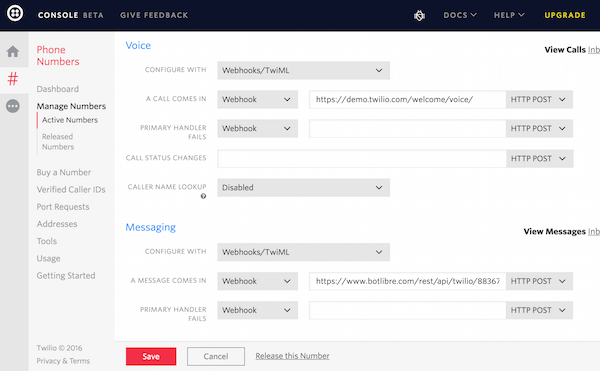The width and height of the screenshot is (600, 371).
Task: Open the home icon in sidebar
Action: tap(13, 52)
